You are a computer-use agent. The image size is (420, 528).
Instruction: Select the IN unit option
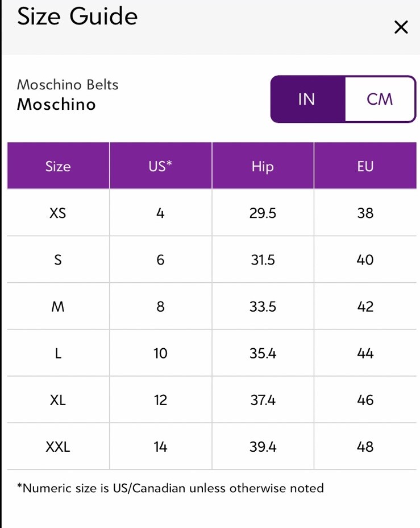[x=307, y=99]
